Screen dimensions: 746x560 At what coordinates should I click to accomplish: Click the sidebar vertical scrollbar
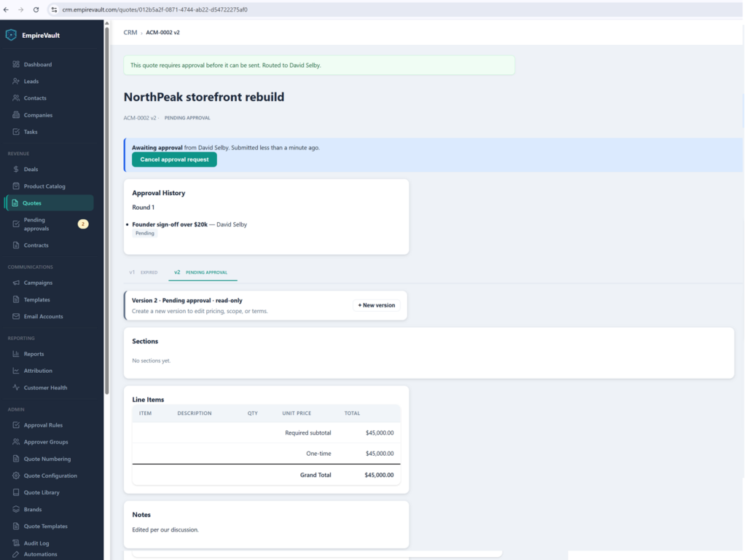(106, 209)
